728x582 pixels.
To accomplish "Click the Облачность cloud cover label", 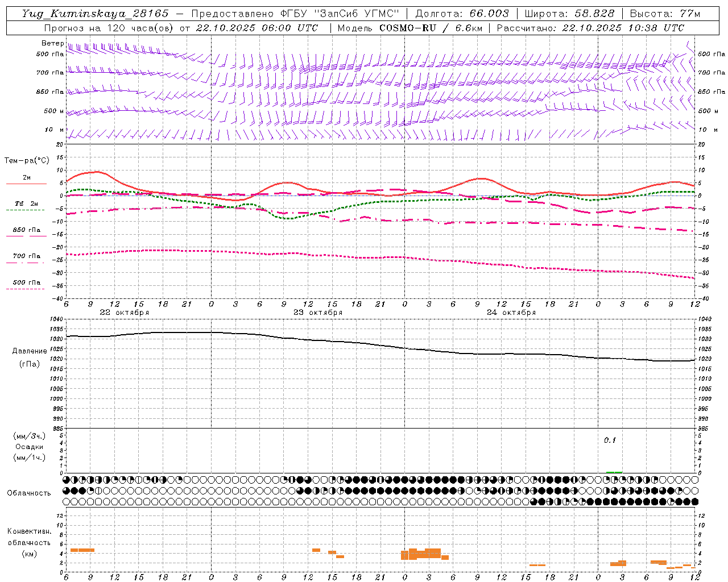I will (x=29, y=493).
